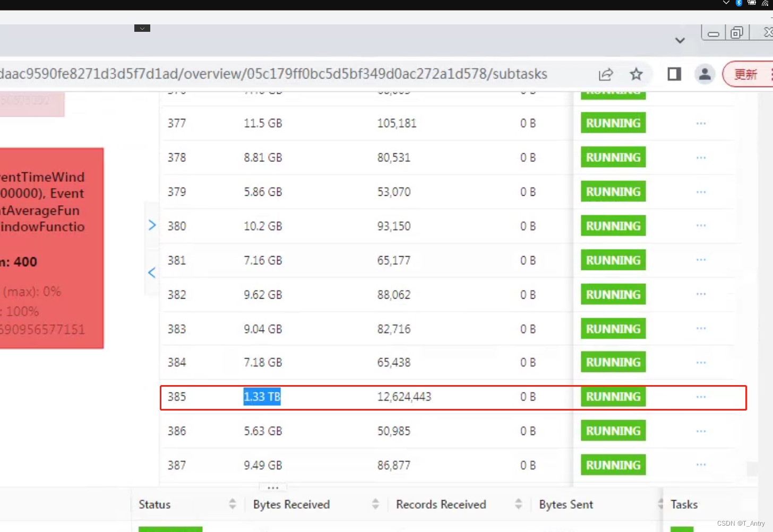Click records value 82,716
Screen dimensions: 773x532
(x=394, y=329)
